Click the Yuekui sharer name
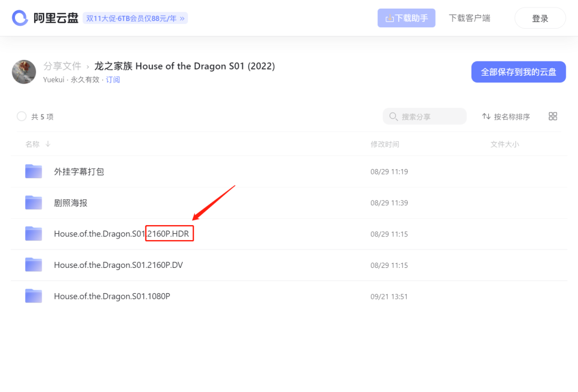Viewport: 578px width, 392px height. 54,80
